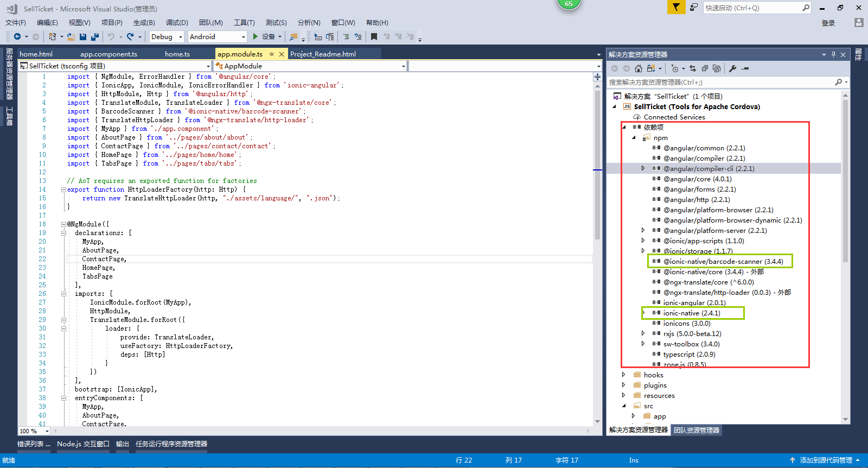The height and width of the screenshot is (468, 868).
Task: Open the 调试(D) menu
Action: pyautogui.click(x=177, y=22)
